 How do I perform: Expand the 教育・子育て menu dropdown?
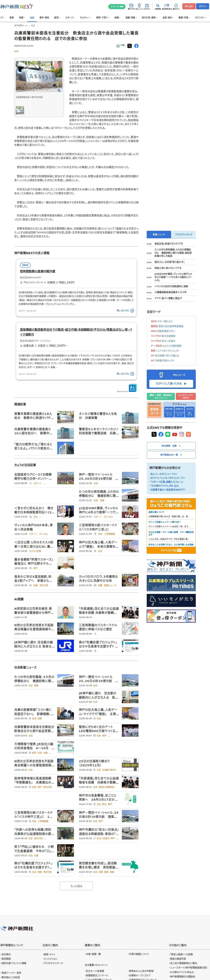(103, 17)
